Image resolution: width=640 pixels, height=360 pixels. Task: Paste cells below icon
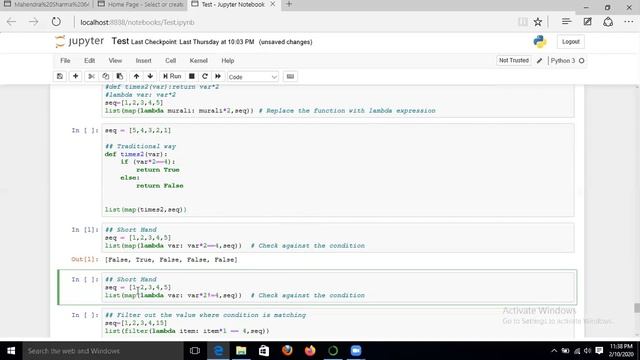[x=120, y=76]
